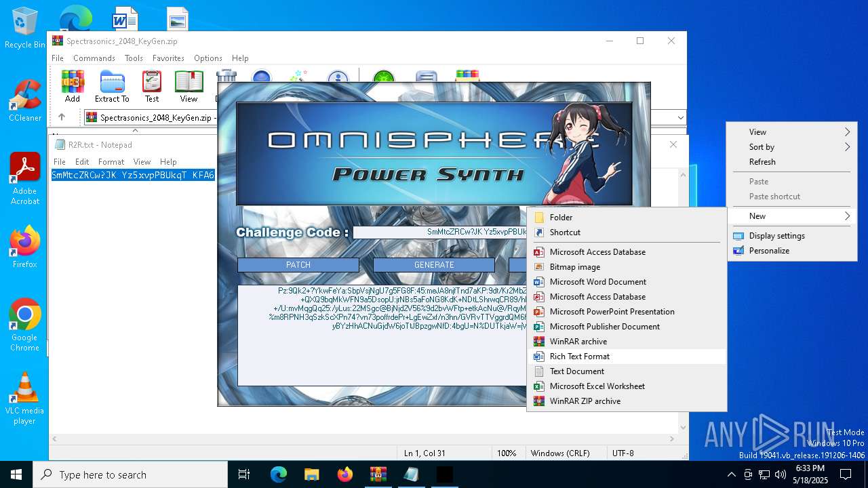
Task: Create a new WinRAR ZIP archive
Action: click(x=627, y=401)
